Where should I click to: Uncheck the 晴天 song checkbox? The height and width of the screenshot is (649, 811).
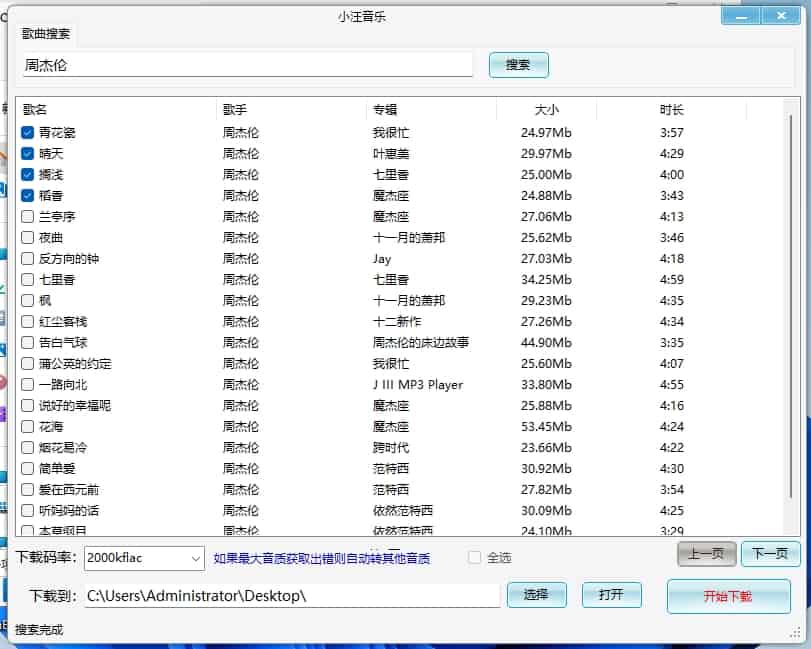27,154
